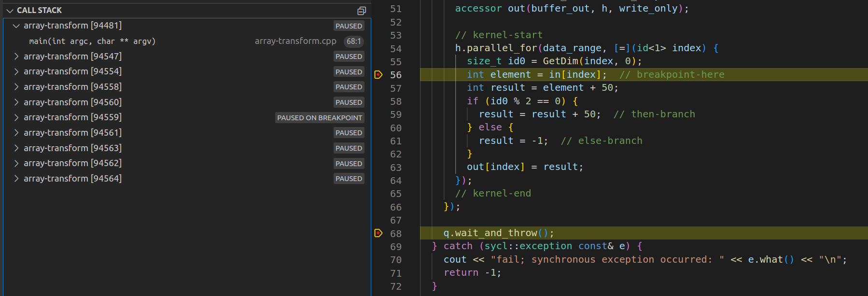
Task: Select thread array-transform [94554]
Action: pyautogui.click(x=72, y=71)
